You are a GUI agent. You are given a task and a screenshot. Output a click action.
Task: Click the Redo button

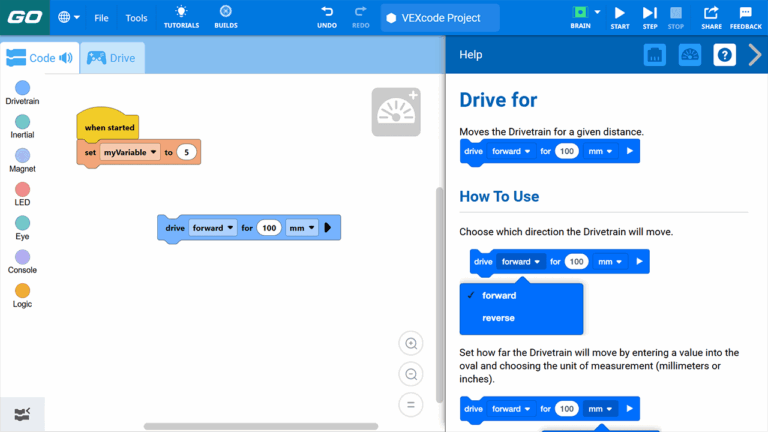[x=360, y=17]
